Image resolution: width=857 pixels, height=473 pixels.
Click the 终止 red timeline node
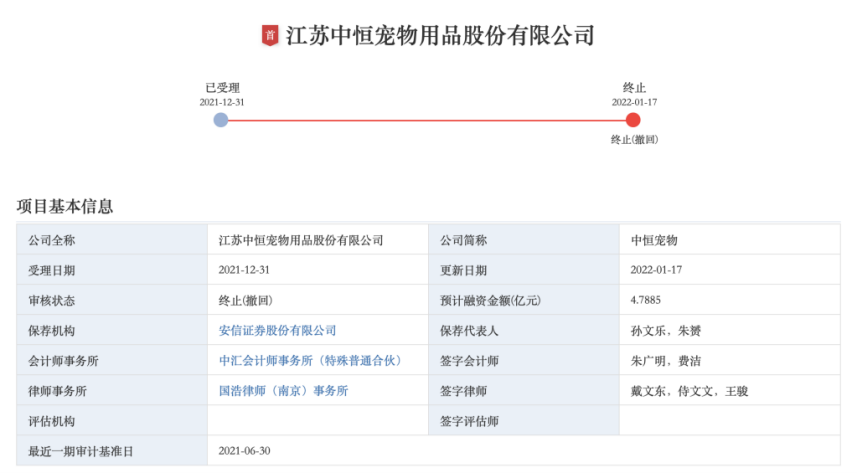click(x=633, y=120)
